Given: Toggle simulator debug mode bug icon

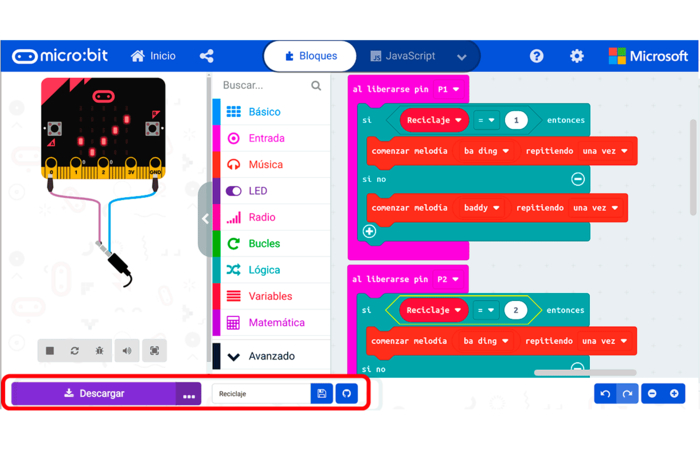Looking at the screenshot, I should tap(99, 351).
